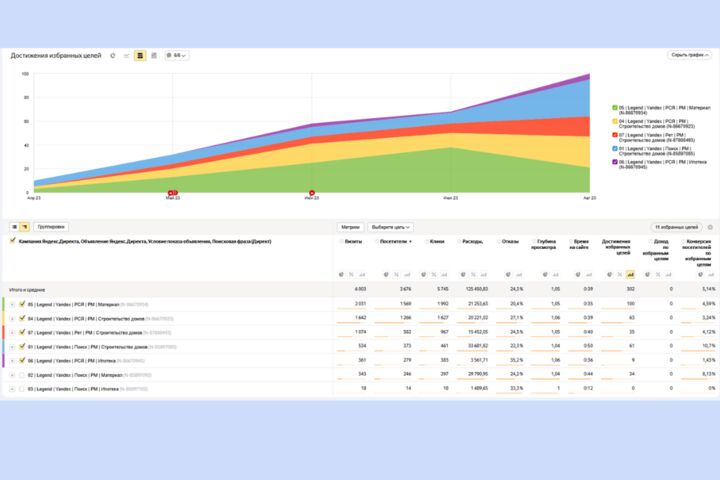This screenshot has height=480, width=720.
Task: Click the Группировки button
Action: (x=51, y=227)
